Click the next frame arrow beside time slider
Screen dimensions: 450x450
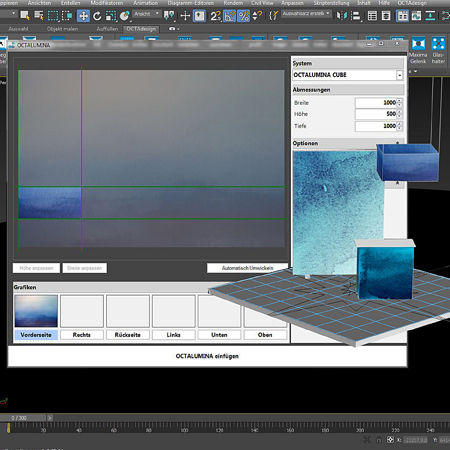click(x=50, y=418)
